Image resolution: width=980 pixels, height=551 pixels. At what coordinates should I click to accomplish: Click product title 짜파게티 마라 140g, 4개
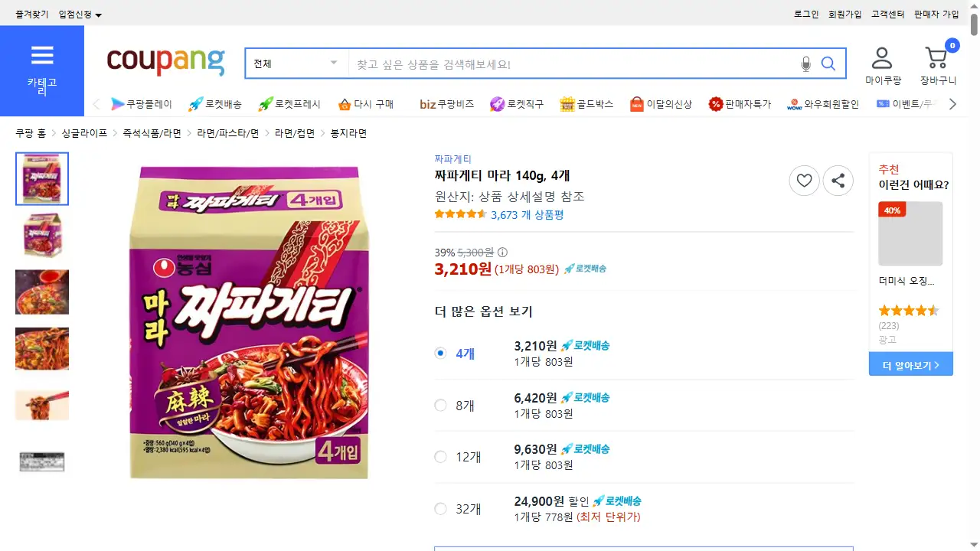click(502, 176)
